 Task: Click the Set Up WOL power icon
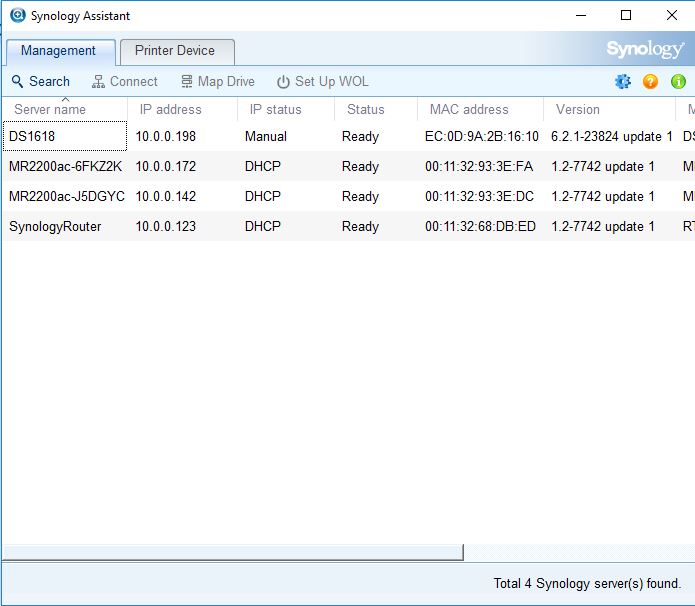283,82
